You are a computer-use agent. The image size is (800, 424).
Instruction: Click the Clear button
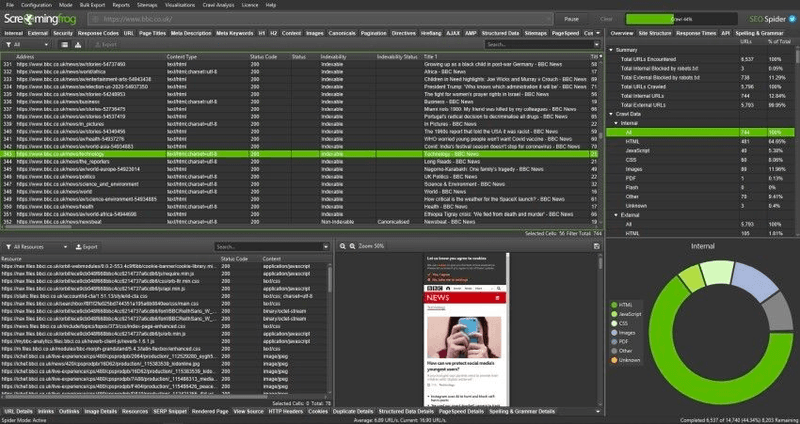[x=606, y=19]
